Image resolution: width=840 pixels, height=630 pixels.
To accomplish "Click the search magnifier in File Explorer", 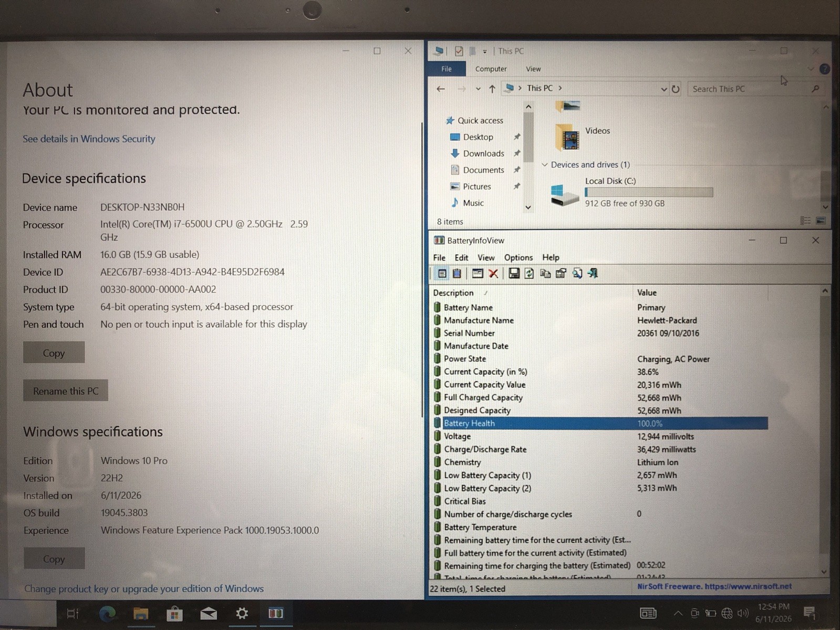I will click(x=815, y=89).
